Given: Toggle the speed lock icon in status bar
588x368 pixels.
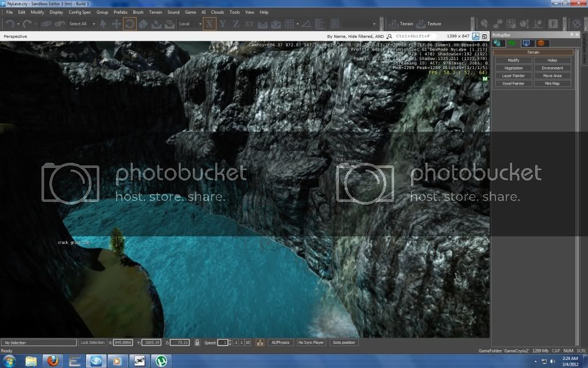Looking at the screenshot, I should pyautogui.click(x=197, y=342).
